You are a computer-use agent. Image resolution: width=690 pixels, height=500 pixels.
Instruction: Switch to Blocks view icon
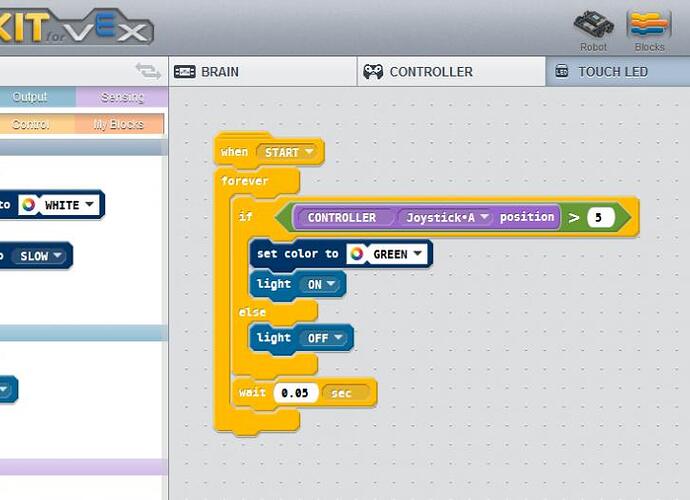[650, 25]
